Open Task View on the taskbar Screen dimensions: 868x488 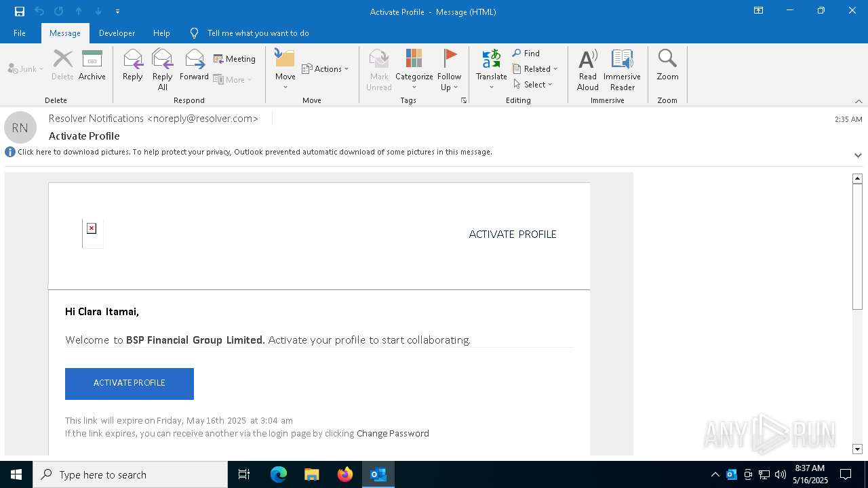pos(244,474)
